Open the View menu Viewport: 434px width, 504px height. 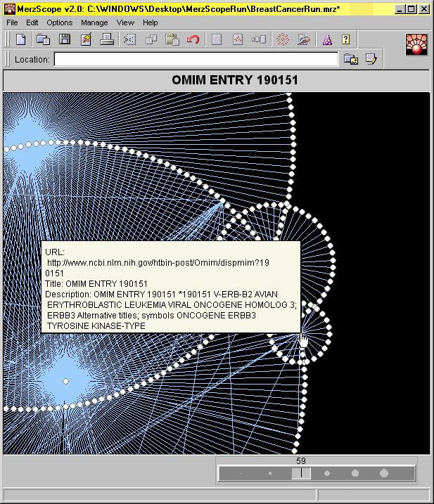125,22
